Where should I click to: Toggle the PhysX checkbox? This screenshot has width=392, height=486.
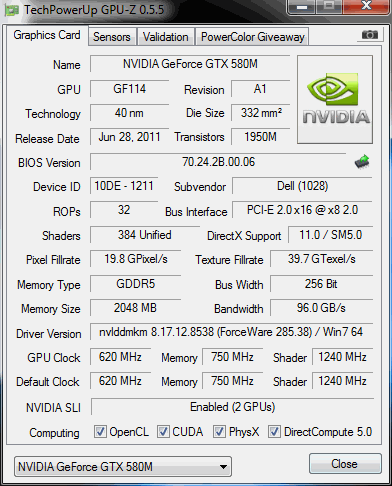[219, 432]
